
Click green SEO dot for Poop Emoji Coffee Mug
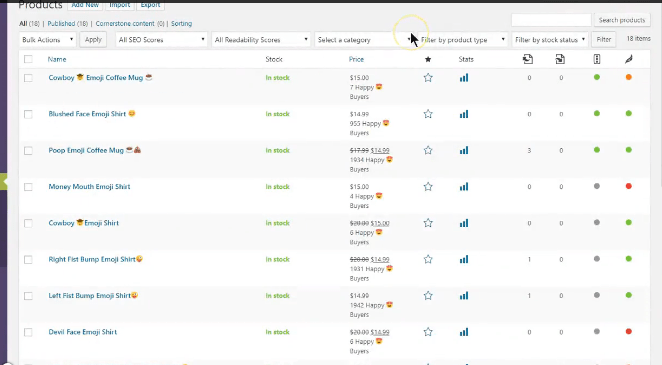(597, 150)
